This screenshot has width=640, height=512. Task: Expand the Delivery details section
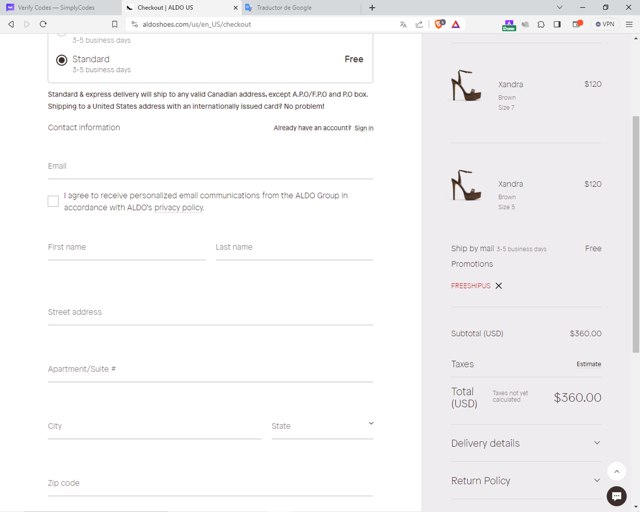point(526,443)
